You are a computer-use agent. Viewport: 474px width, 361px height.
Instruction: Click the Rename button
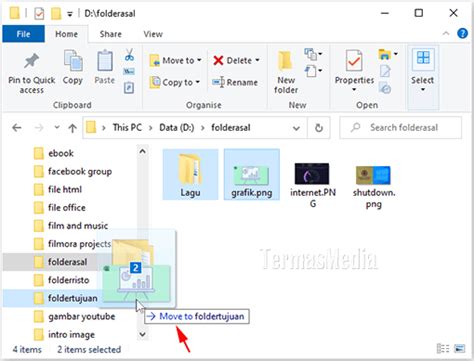point(235,82)
